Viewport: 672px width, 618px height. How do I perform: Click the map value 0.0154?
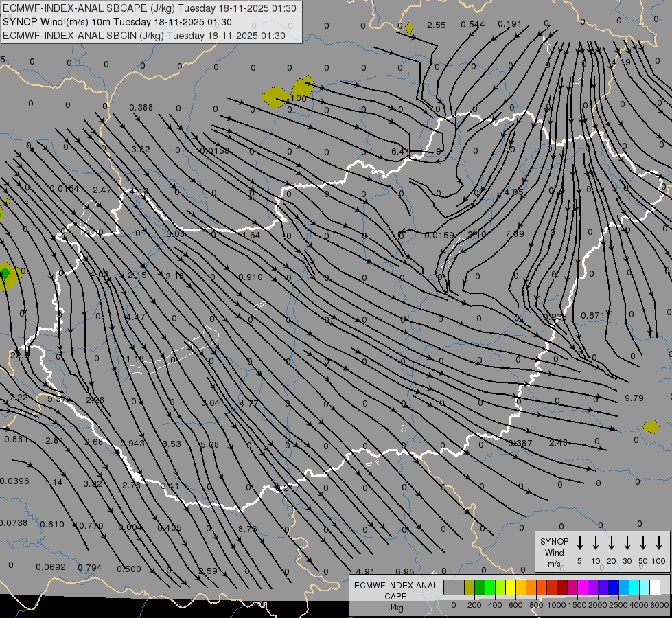(65, 189)
